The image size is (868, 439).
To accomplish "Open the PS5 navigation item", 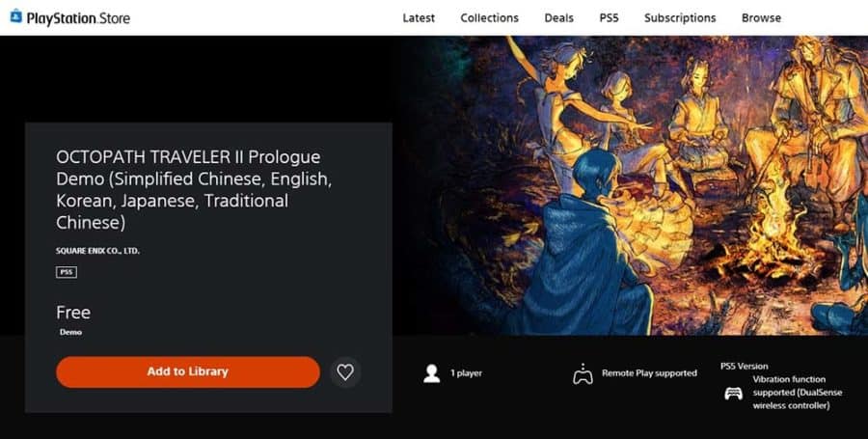I will [609, 18].
